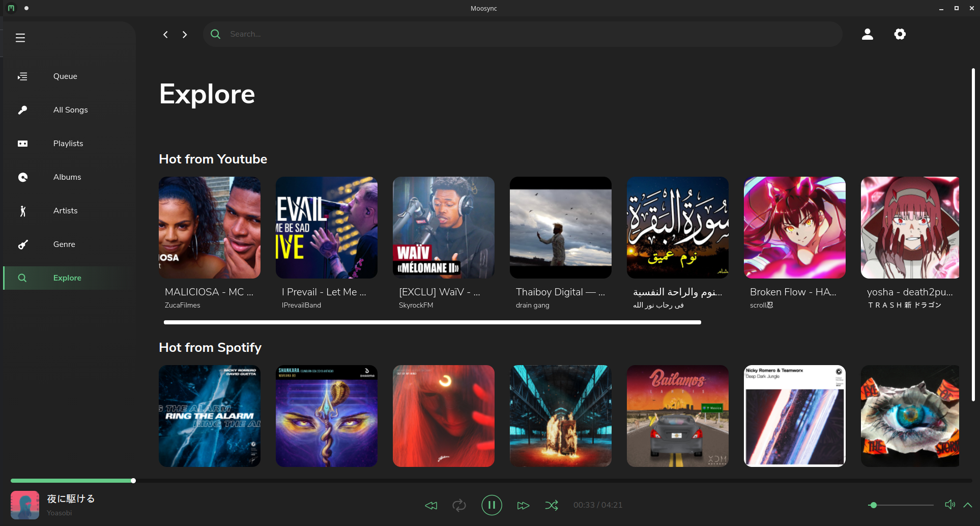Click the Albums disc icon
The image size is (980, 526).
[22, 177]
